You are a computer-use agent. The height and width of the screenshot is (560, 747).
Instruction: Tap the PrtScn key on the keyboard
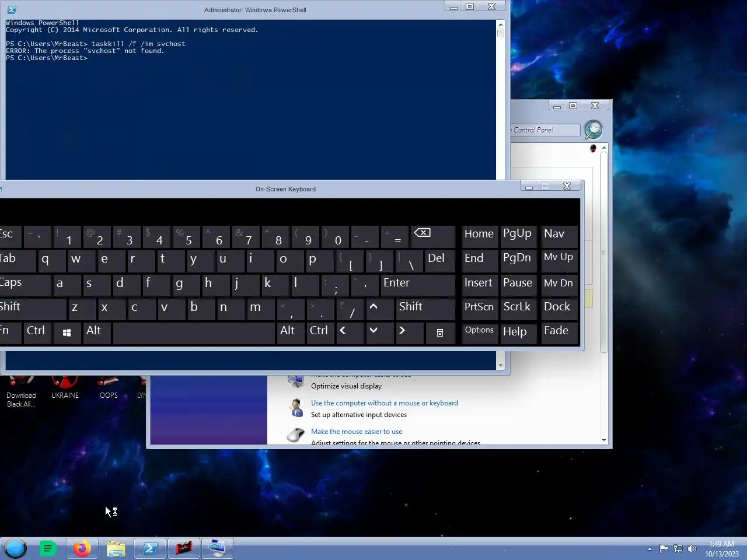tap(480, 309)
